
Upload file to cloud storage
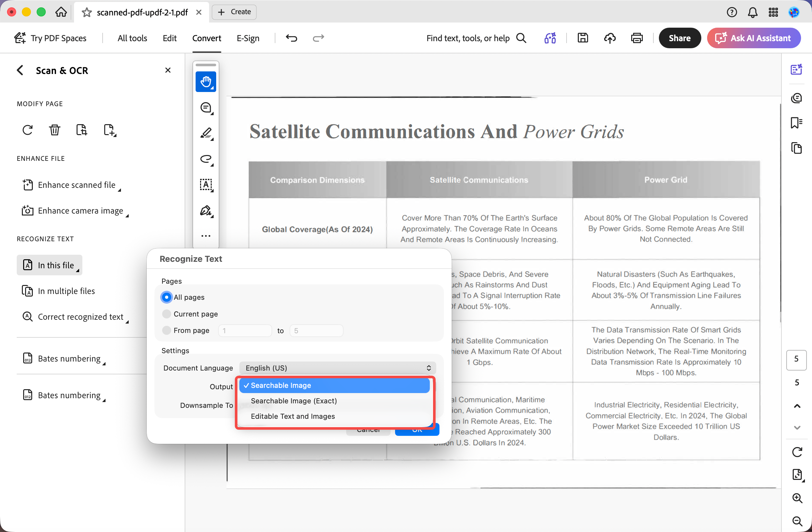(610, 38)
